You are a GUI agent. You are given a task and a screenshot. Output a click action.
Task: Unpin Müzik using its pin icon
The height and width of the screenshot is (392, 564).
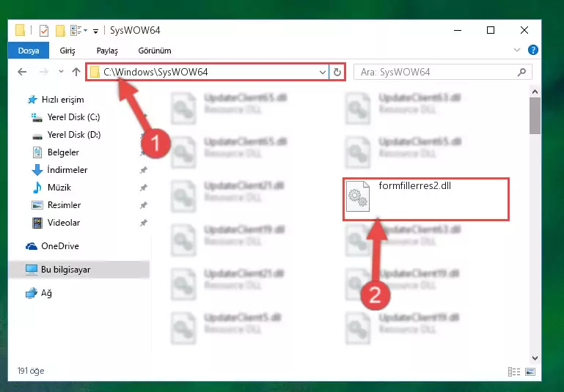tap(143, 188)
